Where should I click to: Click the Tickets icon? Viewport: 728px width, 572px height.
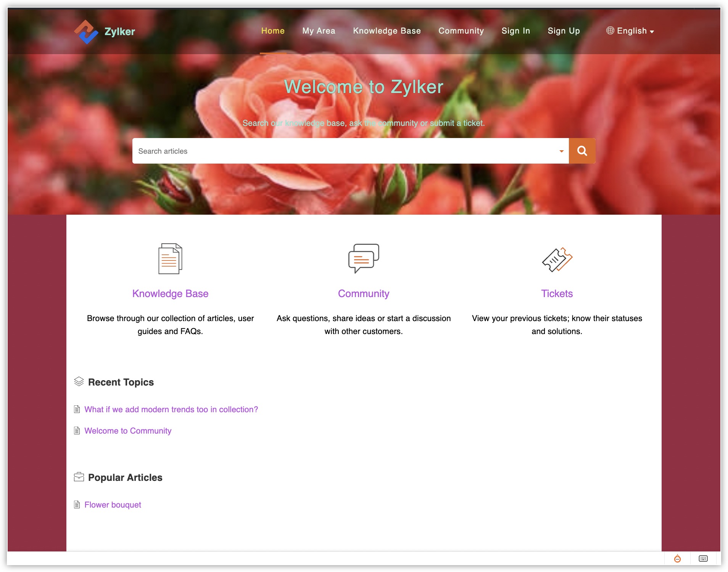click(x=557, y=259)
